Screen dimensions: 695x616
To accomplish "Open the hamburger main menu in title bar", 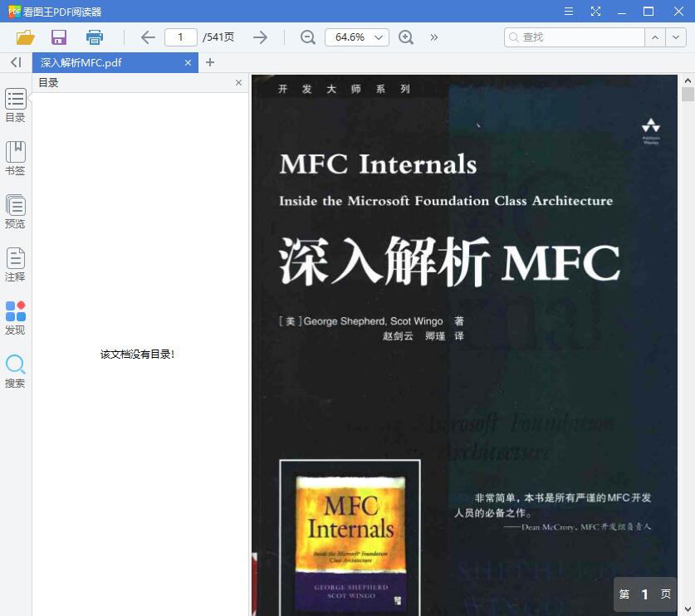I will (569, 12).
